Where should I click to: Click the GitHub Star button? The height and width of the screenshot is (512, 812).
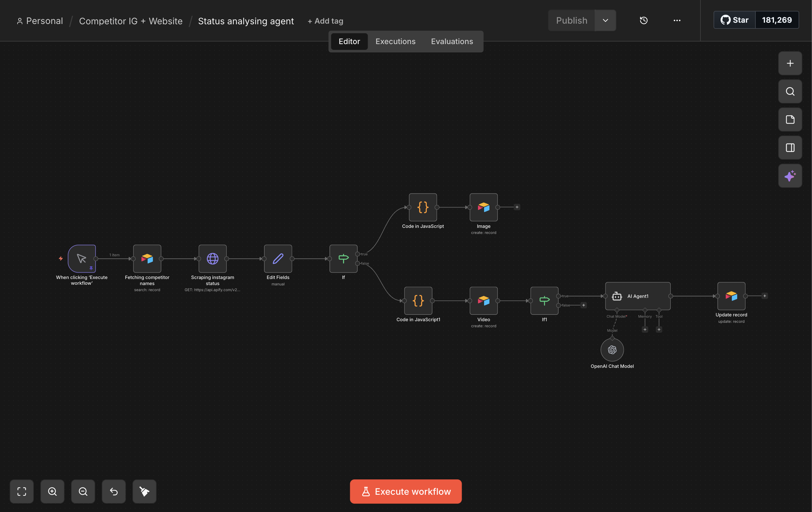click(x=734, y=20)
